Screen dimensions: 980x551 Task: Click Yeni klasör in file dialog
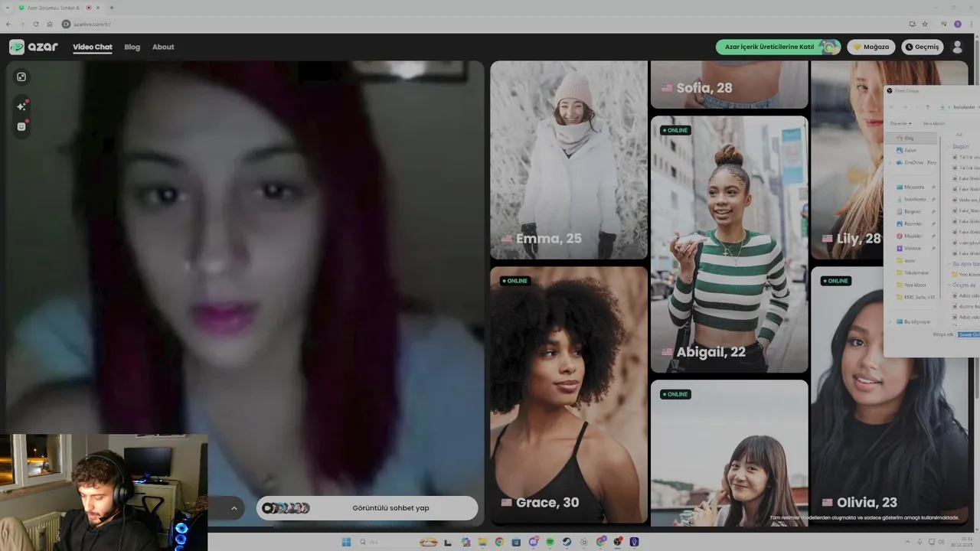click(933, 123)
